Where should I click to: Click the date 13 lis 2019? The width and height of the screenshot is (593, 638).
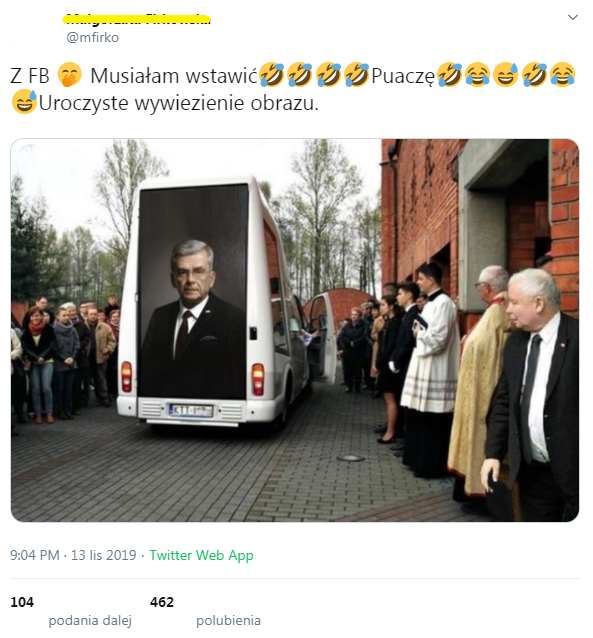(x=104, y=555)
